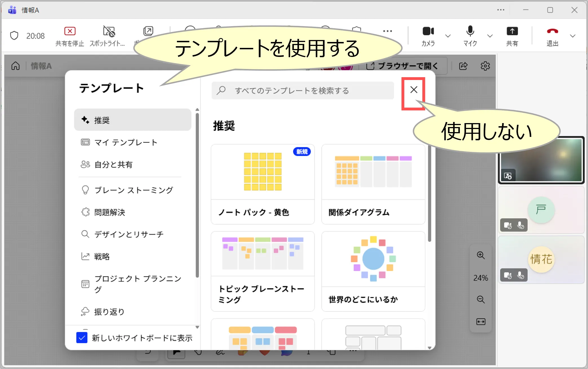
Task: Uncheck "新しいホワイトボードに表示" checkbox
Action: [x=82, y=337]
